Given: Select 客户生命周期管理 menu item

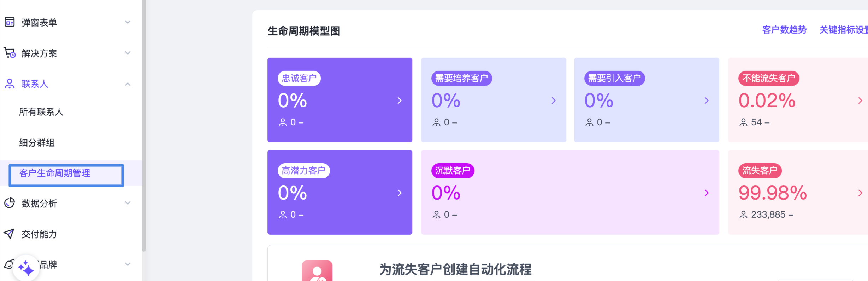Looking at the screenshot, I should pos(55,173).
